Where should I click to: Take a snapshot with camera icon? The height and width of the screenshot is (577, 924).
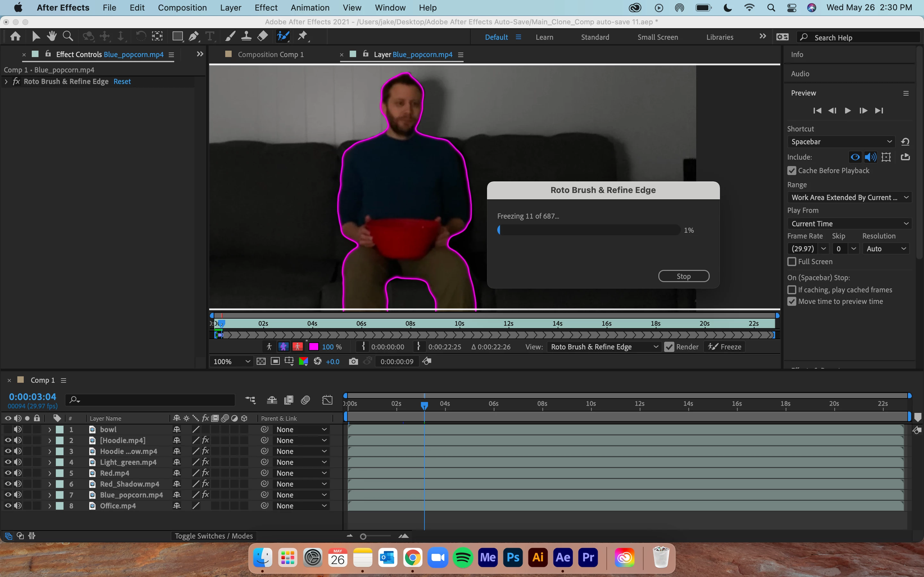353,361
